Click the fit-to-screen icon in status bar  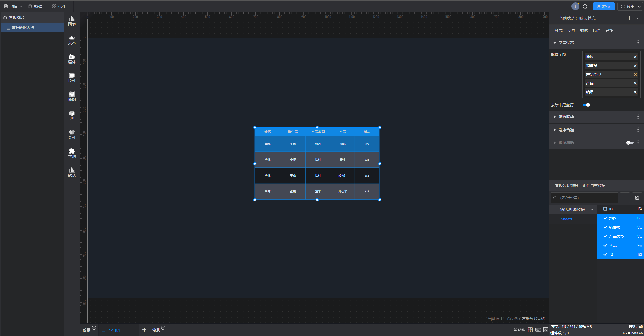[x=530, y=330]
